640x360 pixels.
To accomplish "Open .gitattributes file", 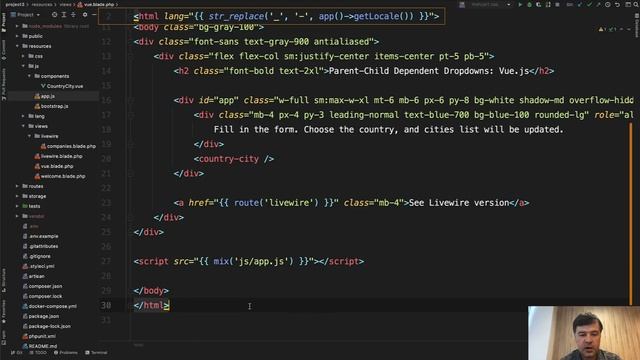I will (x=40, y=246).
